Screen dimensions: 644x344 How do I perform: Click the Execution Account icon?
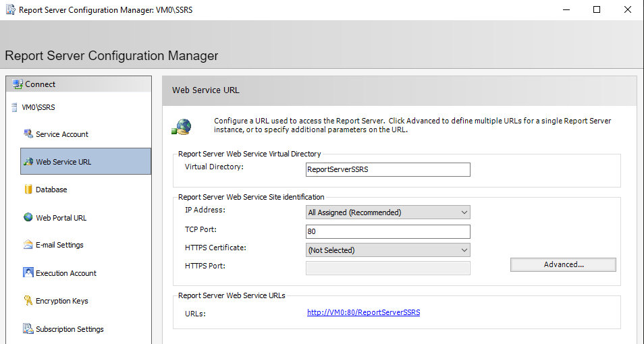tap(28, 273)
